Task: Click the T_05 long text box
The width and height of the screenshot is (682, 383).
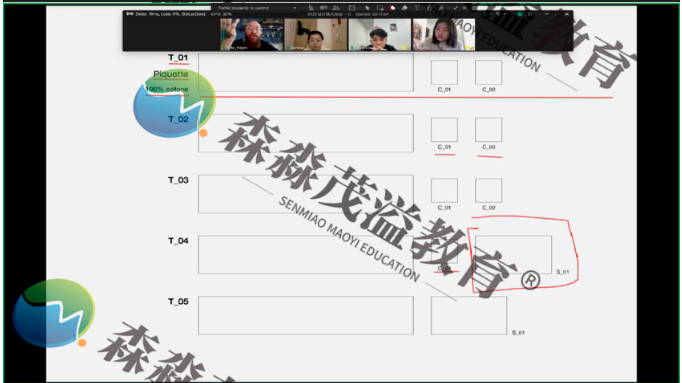Action: 306,316
